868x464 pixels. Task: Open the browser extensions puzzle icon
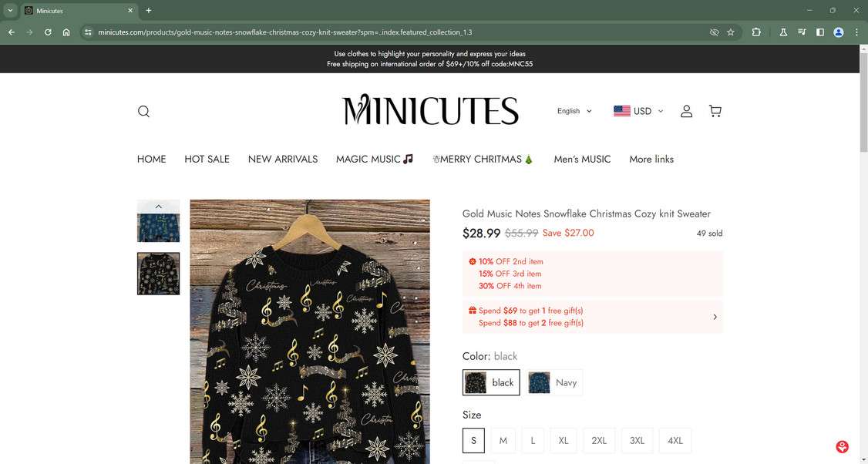(756, 32)
